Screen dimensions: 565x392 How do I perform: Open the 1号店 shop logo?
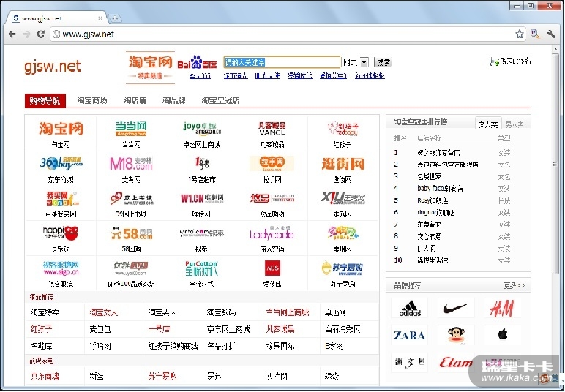pyautogui.click(x=202, y=164)
